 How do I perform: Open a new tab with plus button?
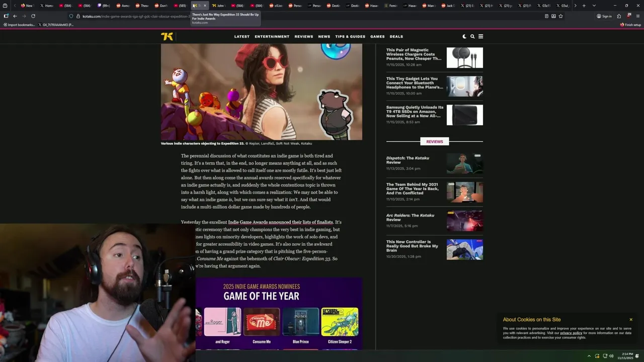pyautogui.click(x=584, y=6)
